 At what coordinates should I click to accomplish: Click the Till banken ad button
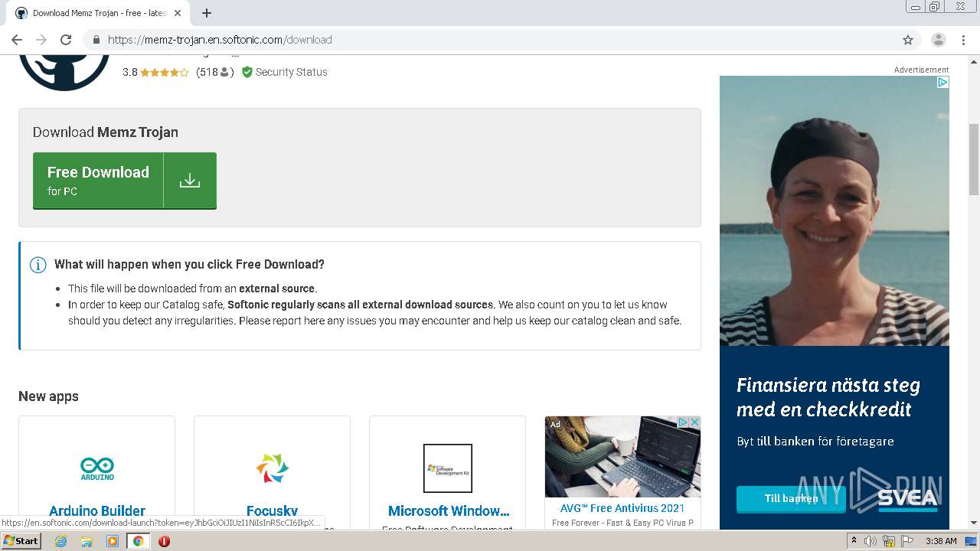tap(791, 498)
